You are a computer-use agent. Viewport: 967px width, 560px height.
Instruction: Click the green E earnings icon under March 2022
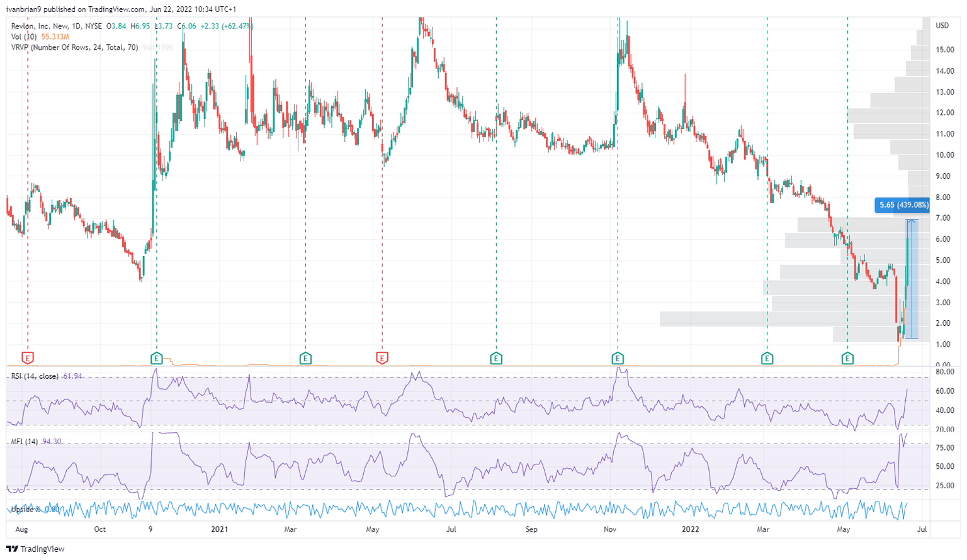pos(767,358)
